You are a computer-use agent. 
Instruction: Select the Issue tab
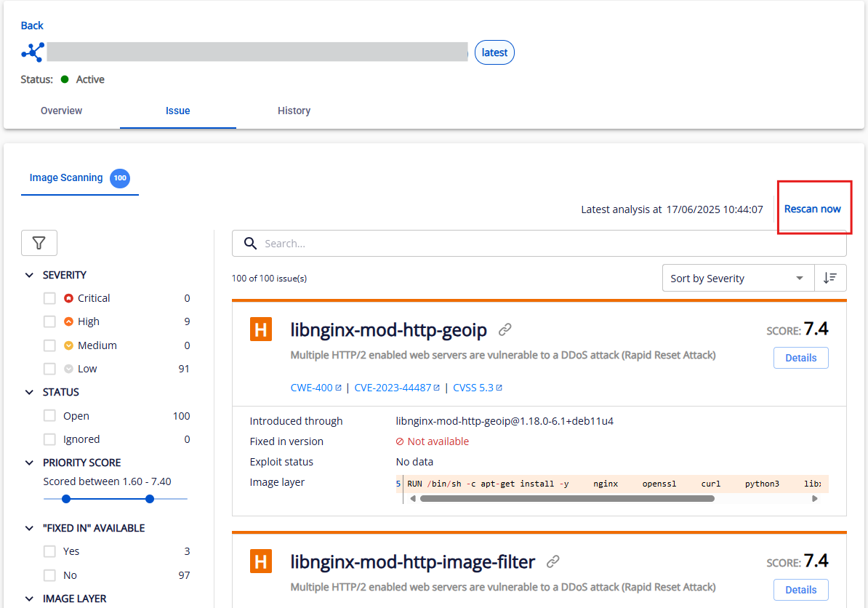tap(177, 111)
